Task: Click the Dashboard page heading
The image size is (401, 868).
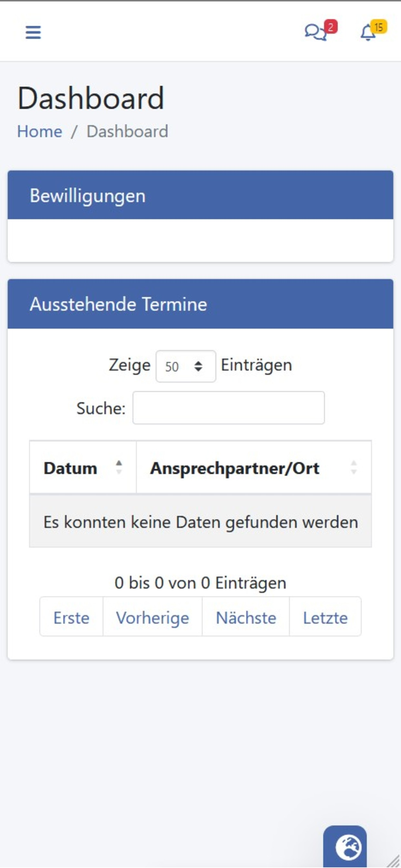Action: click(x=91, y=98)
